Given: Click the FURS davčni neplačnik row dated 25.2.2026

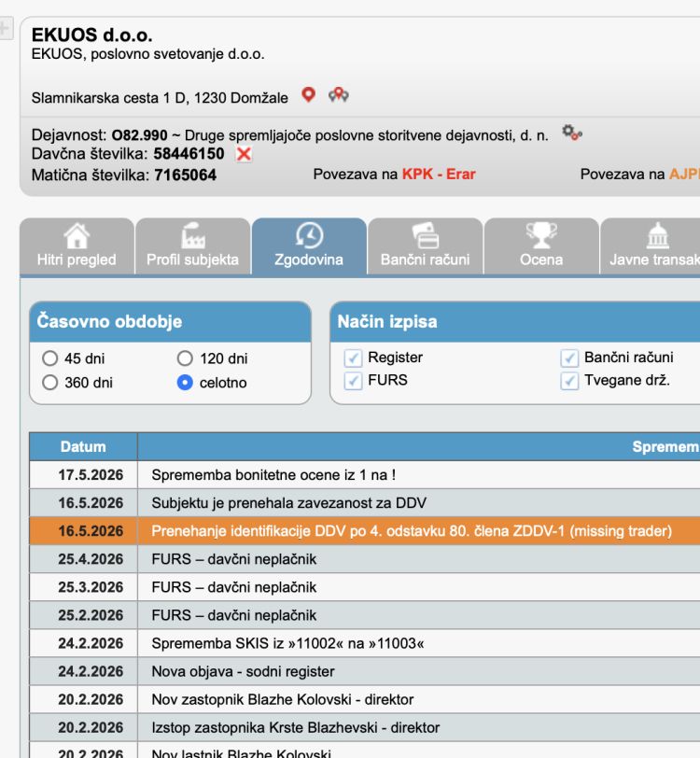Looking at the screenshot, I should pos(365,615).
